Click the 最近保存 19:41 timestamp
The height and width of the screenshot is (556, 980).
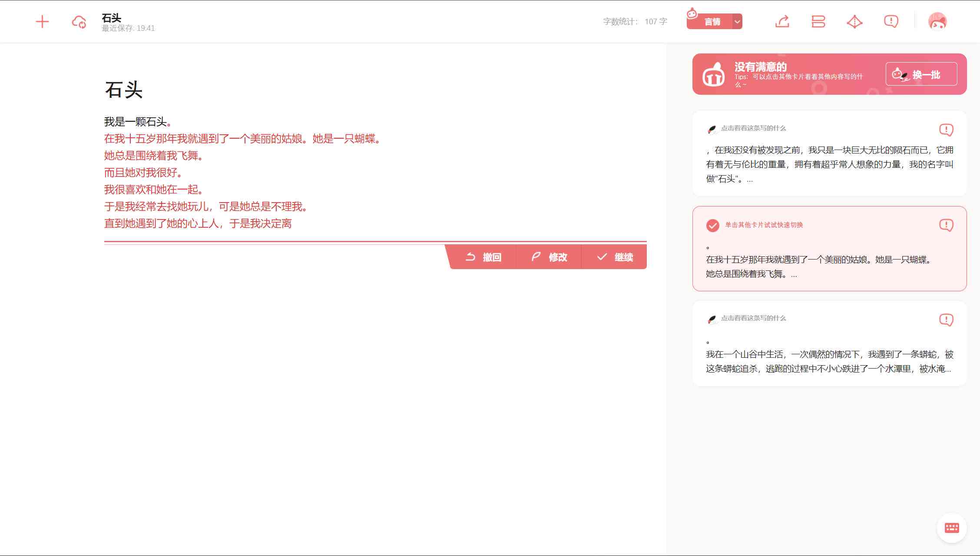128,28
